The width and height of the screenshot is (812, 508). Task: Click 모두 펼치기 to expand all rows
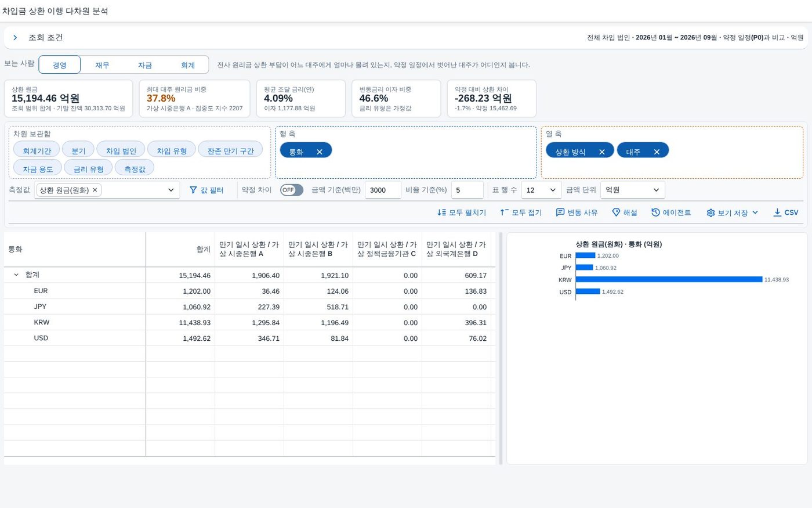[462, 212]
